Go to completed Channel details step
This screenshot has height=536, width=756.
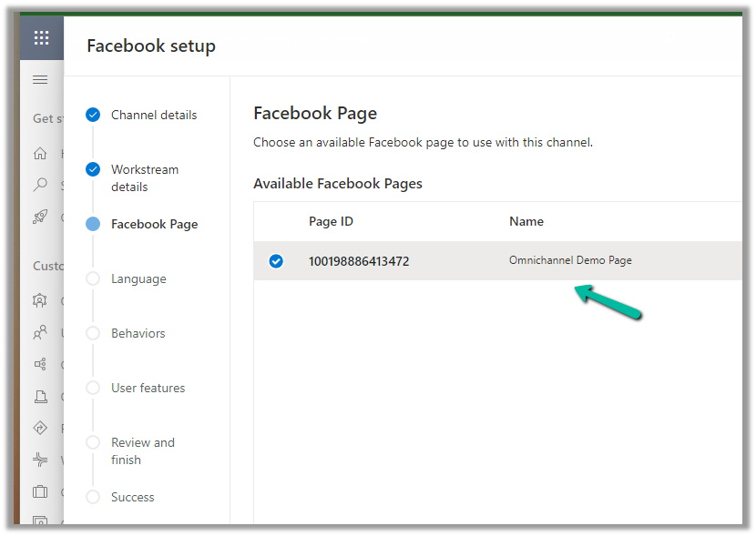(x=153, y=116)
